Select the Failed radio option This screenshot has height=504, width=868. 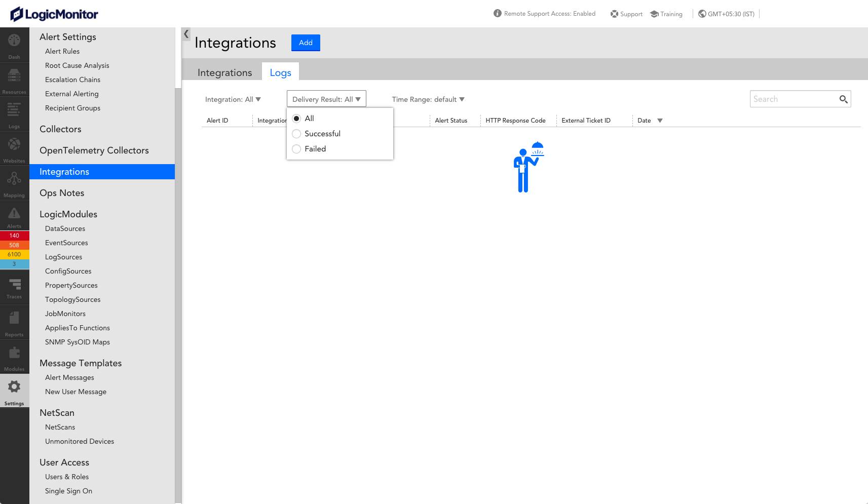click(x=296, y=149)
